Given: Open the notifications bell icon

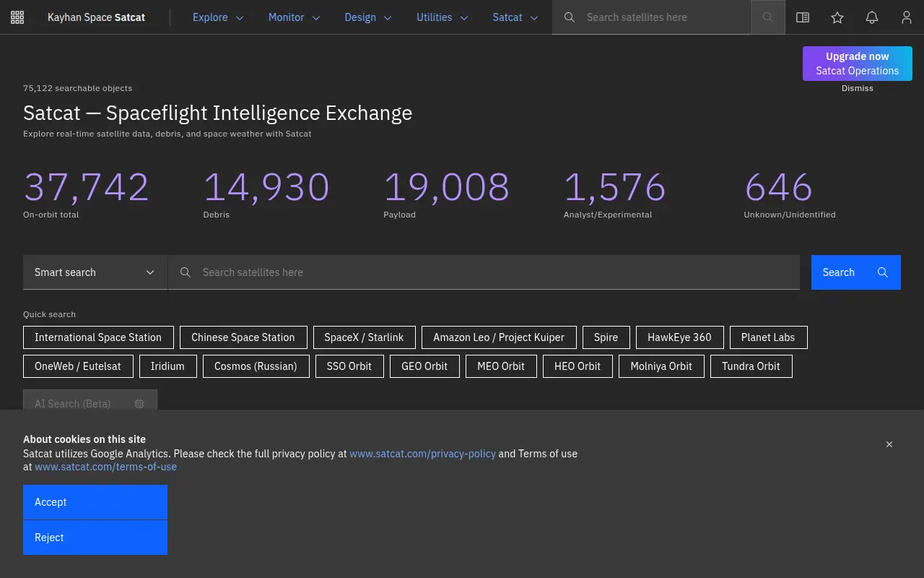Looking at the screenshot, I should [872, 17].
